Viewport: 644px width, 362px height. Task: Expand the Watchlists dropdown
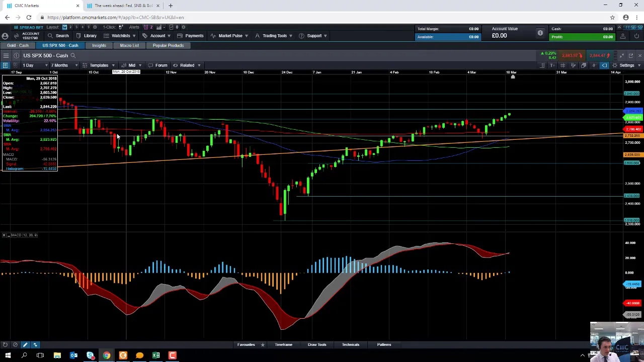[x=119, y=36]
